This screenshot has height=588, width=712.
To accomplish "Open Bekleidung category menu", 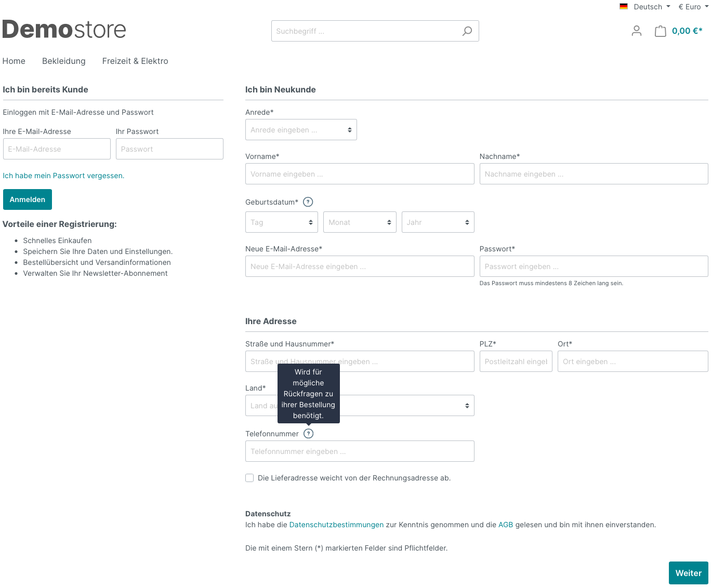I will 64,61.
